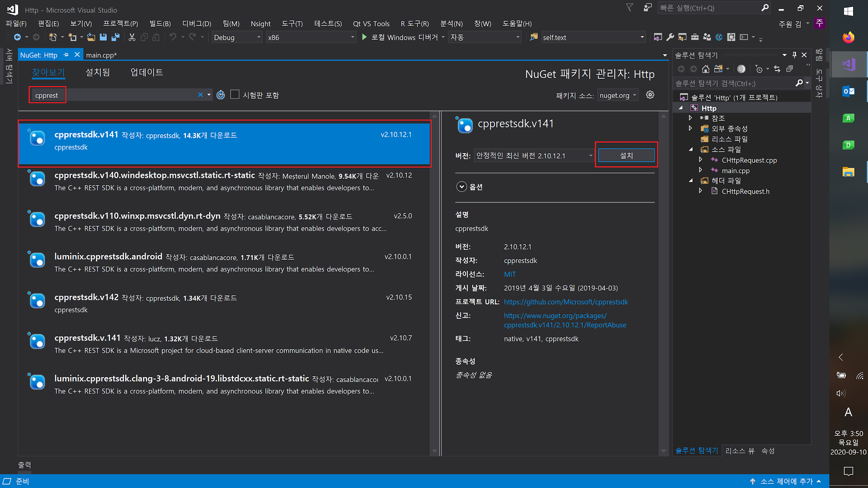
Task: Collapse all nodes in Solution Explorer
Action: 790,69
